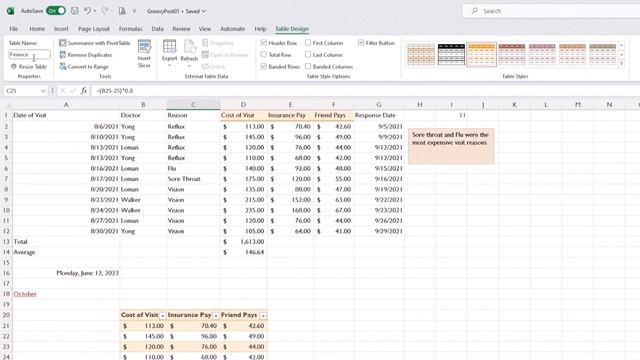This screenshot has height=360, width=640.
Task: Open the Cost of Visit filter dropdown
Action: pyautogui.click(x=162, y=316)
